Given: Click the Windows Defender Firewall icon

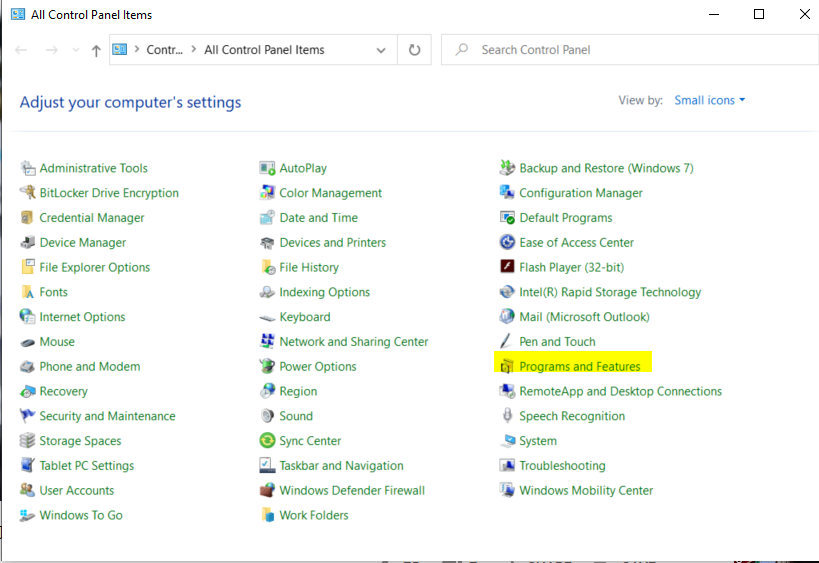Looking at the screenshot, I should pos(267,491).
